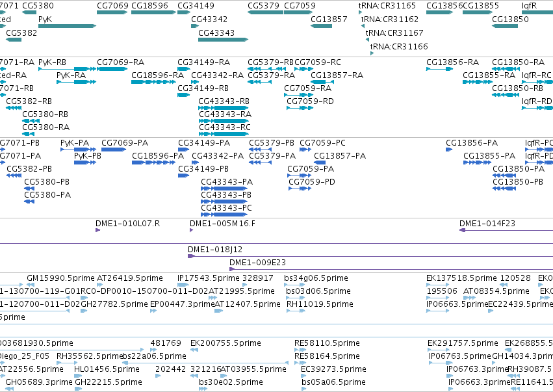Click the CG5379 gene label
This screenshot has height=392, width=553.
click(263, 6)
